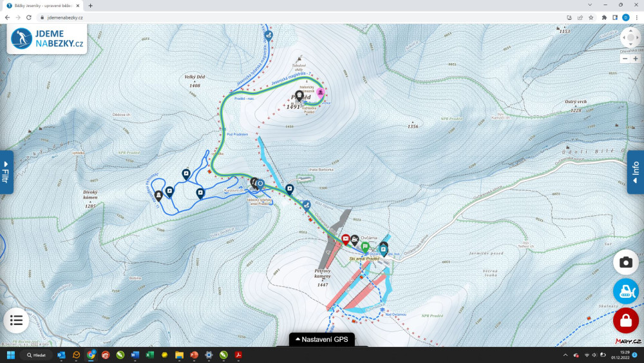This screenshot has width=644, height=363.
Task: Click the JdemeNaBezky.cz logo
Action: pyautogui.click(x=48, y=39)
